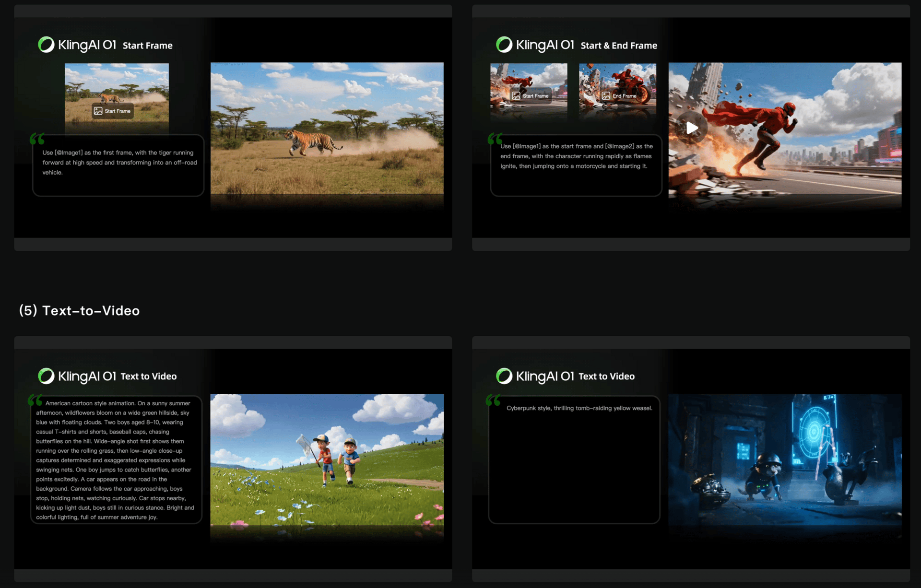Play the red superhero running video
The width and height of the screenshot is (921, 588).
pos(691,128)
